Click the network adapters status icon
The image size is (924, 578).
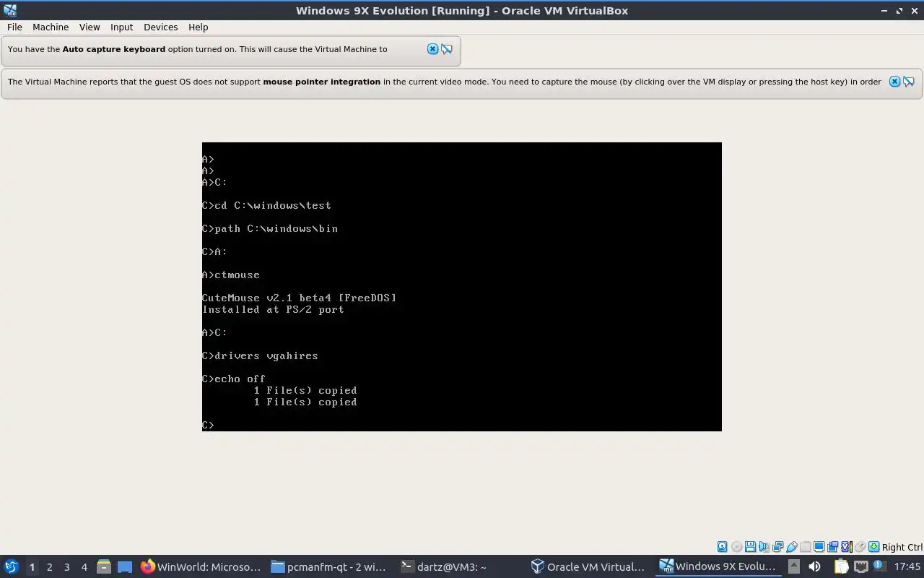click(777, 547)
